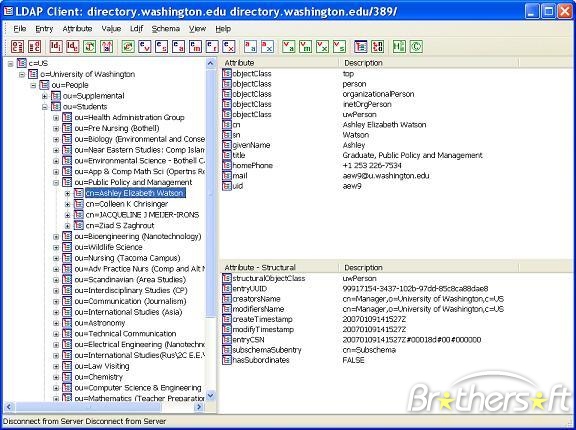Open the Value menu
The image size is (576, 430).
(x=111, y=29)
